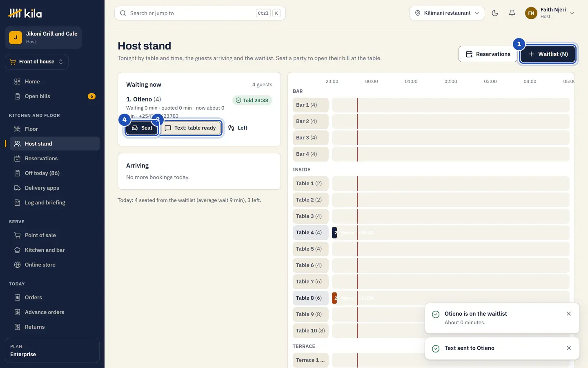The width and height of the screenshot is (588, 368).
Task: Send Text: table ready to Otieno
Action: tap(190, 128)
